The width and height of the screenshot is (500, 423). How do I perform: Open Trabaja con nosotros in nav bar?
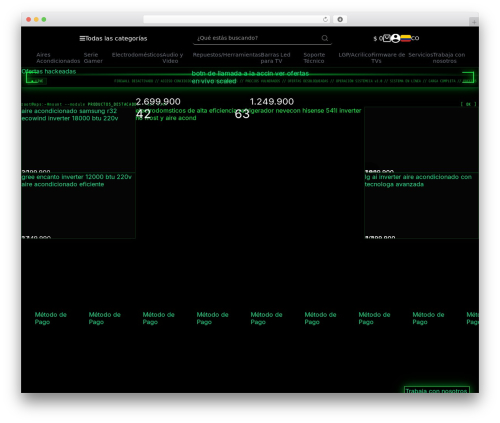click(x=449, y=58)
